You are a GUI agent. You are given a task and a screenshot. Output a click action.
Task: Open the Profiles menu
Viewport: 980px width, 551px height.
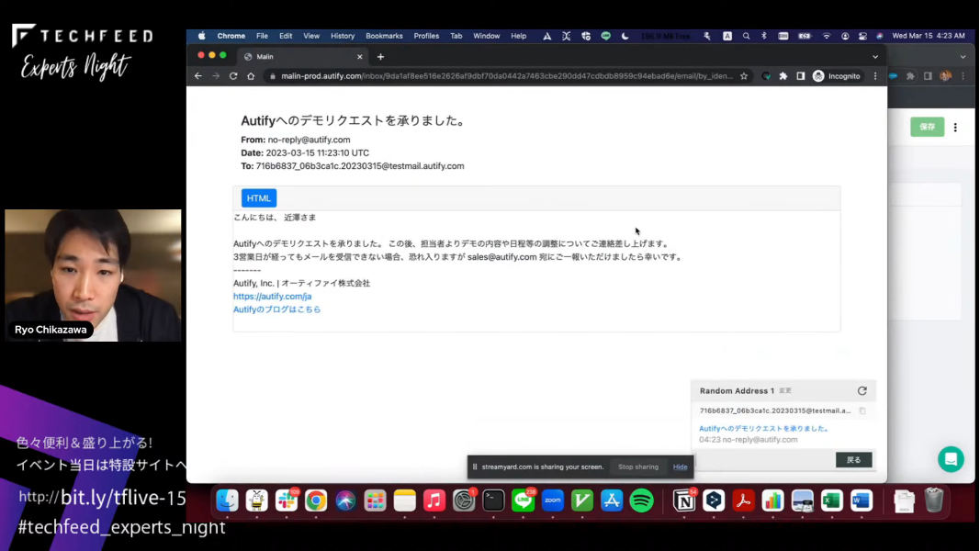426,36
